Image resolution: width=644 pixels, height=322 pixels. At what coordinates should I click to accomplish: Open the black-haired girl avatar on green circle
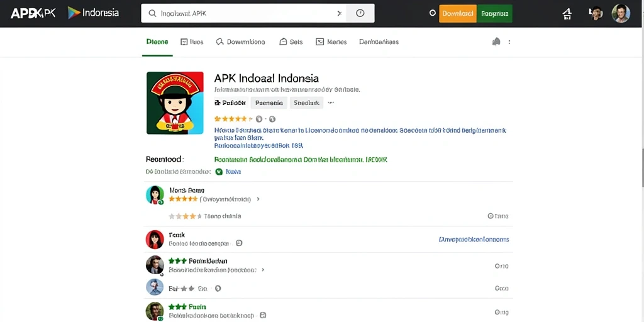point(155,195)
